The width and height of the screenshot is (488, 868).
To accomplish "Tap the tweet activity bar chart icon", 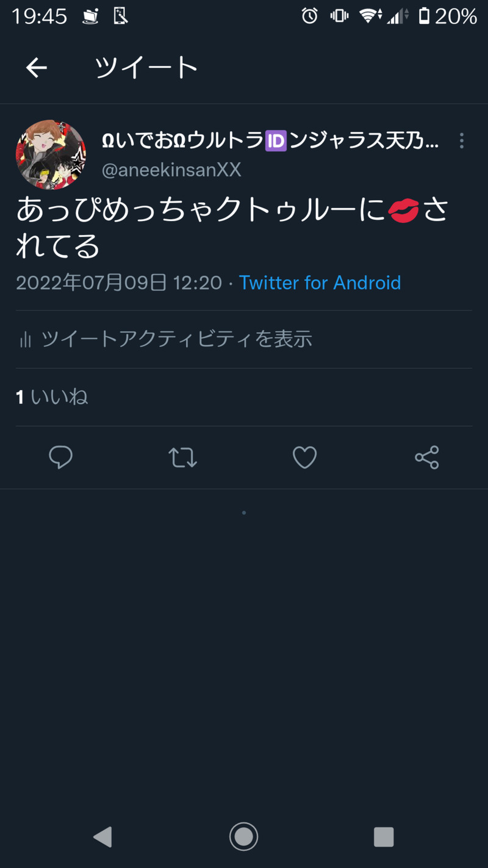I will 26,339.
